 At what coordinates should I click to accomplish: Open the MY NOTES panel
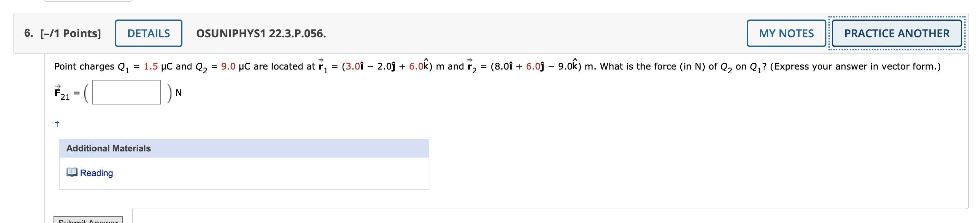[786, 34]
